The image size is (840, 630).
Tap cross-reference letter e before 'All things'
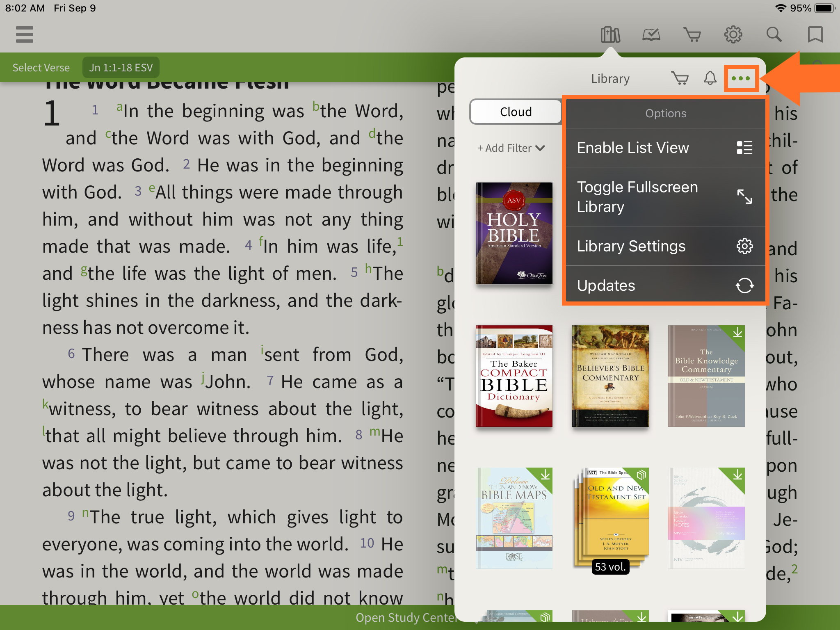click(x=152, y=188)
